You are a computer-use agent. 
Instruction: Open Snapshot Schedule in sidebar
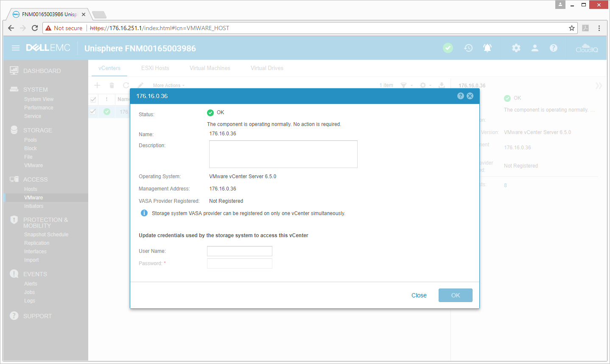point(46,235)
